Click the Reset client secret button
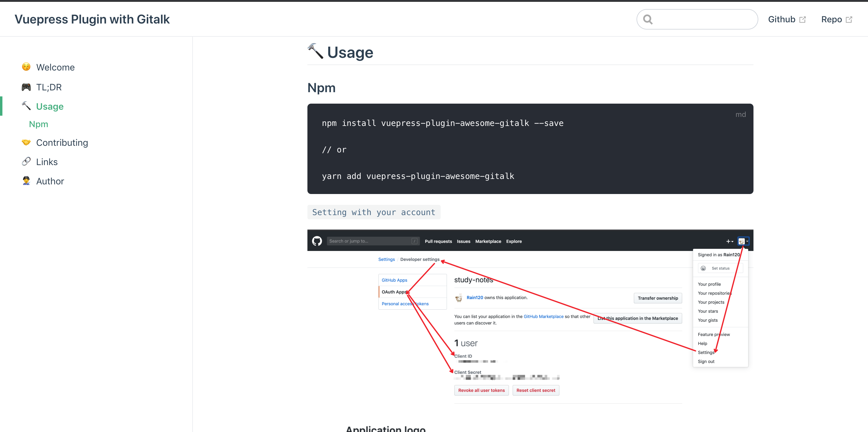This screenshot has width=868, height=432. point(536,390)
